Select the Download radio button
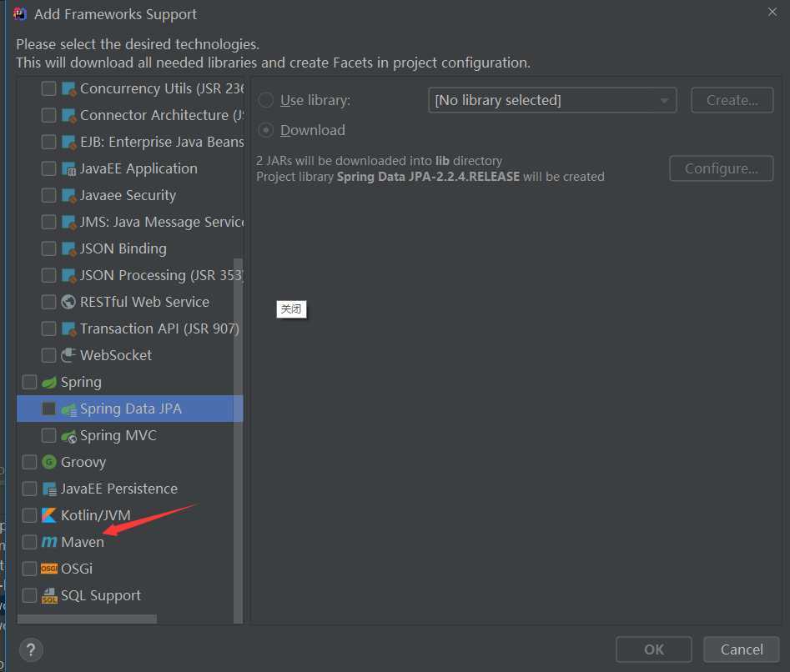This screenshot has height=672, width=790. (x=265, y=130)
